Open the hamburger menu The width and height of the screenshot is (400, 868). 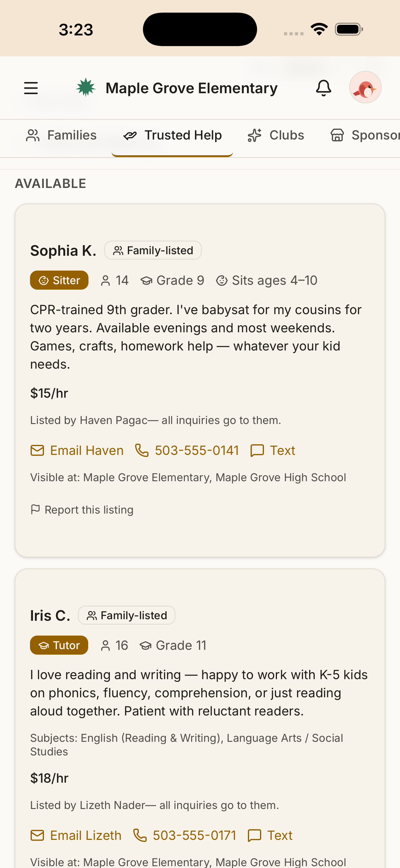tap(31, 88)
